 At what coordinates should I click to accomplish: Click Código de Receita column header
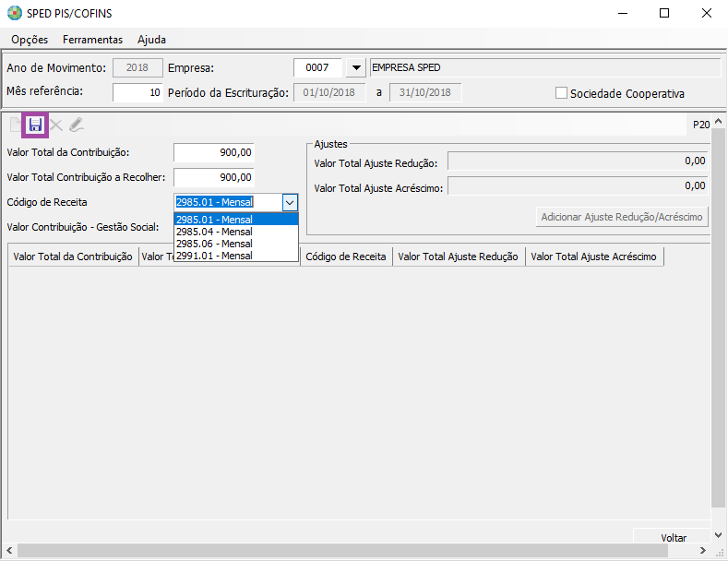(x=346, y=257)
